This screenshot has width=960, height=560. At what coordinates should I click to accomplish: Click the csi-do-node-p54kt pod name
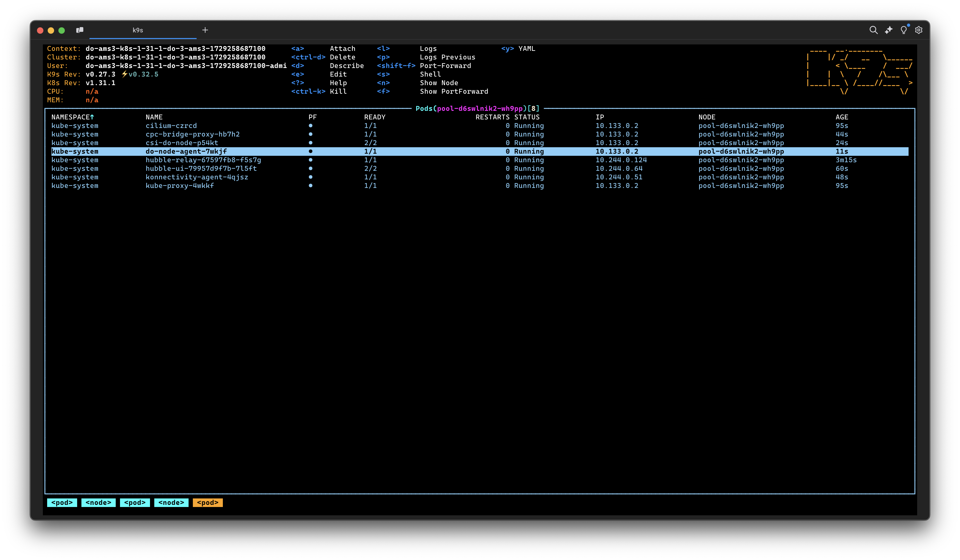click(x=182, y=143)
